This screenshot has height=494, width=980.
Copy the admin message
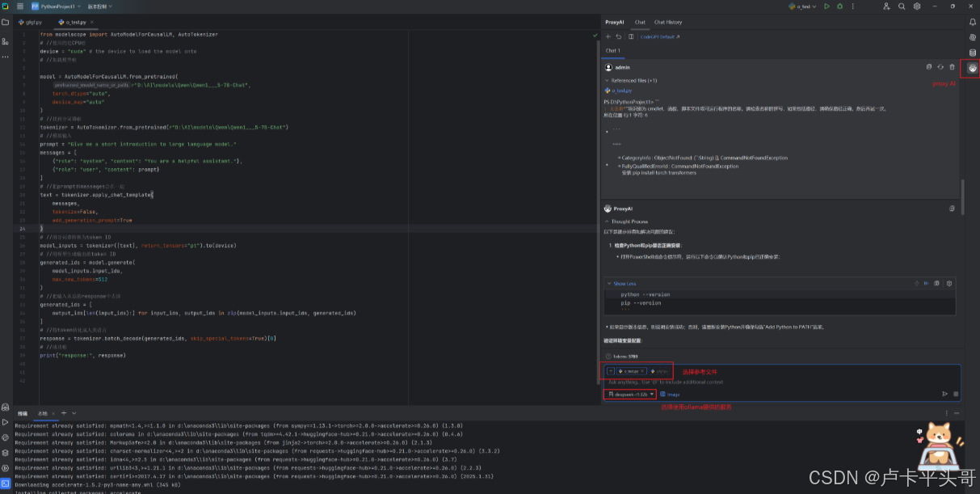coord(929,67)
